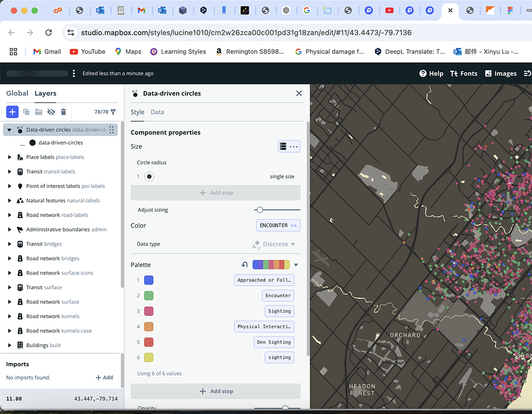
Task: Switch to the Data tab
Action: pyautogui.click(x=157, y=112)
